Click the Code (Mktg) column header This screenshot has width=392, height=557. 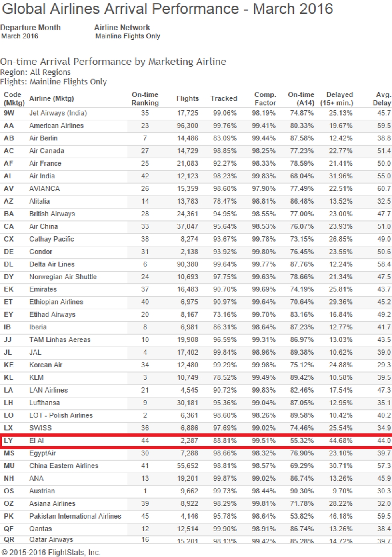(x=14, y=98)
